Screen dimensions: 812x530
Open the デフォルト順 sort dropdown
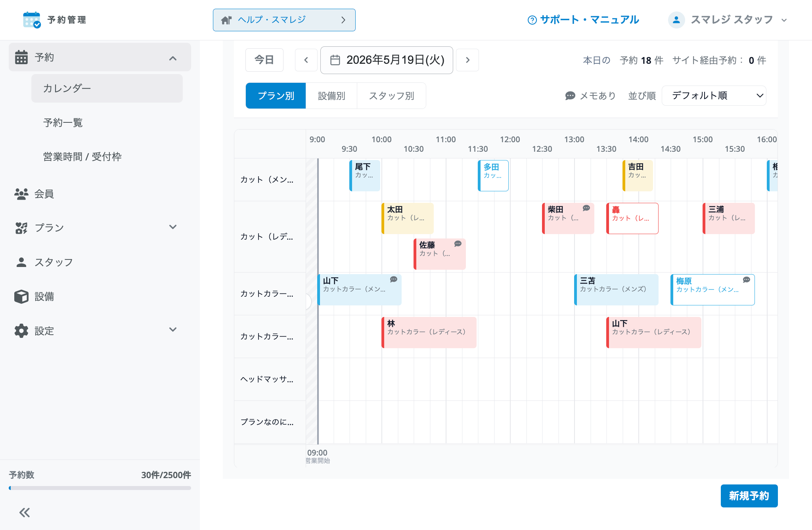point(714,96)
